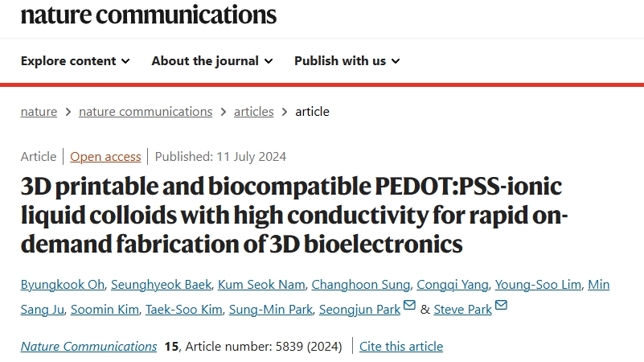Open author Kum Seok Nam

tap(261, 284)
